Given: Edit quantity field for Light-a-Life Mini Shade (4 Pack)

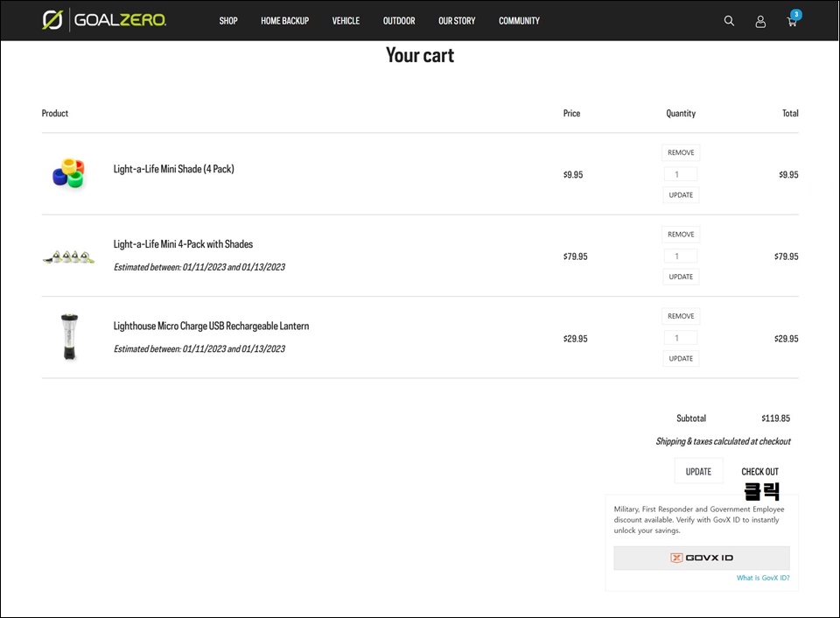Looking at the screenshot, I should pos(681,174).
